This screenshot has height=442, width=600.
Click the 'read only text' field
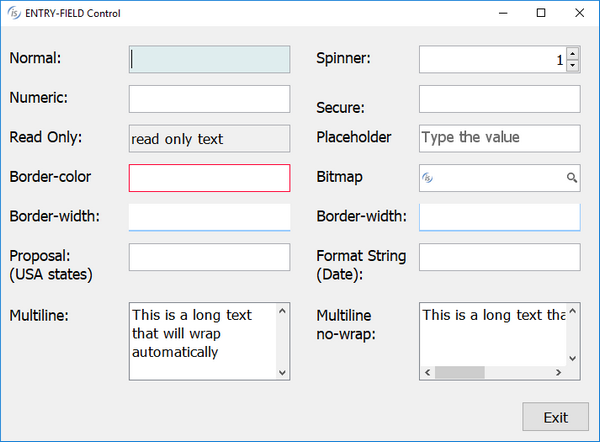pos(209,139)
